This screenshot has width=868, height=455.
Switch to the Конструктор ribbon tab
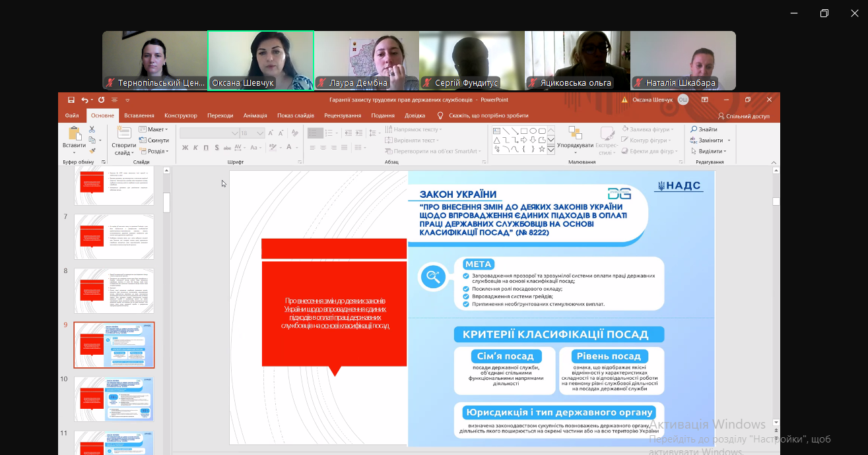click(181, 115)
